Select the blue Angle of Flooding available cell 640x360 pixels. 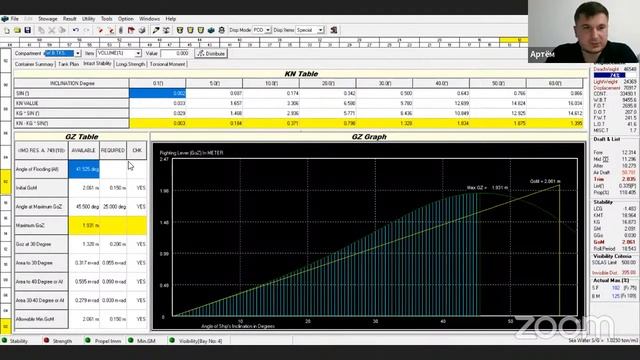pyautogui.click(x=84, y=169)
